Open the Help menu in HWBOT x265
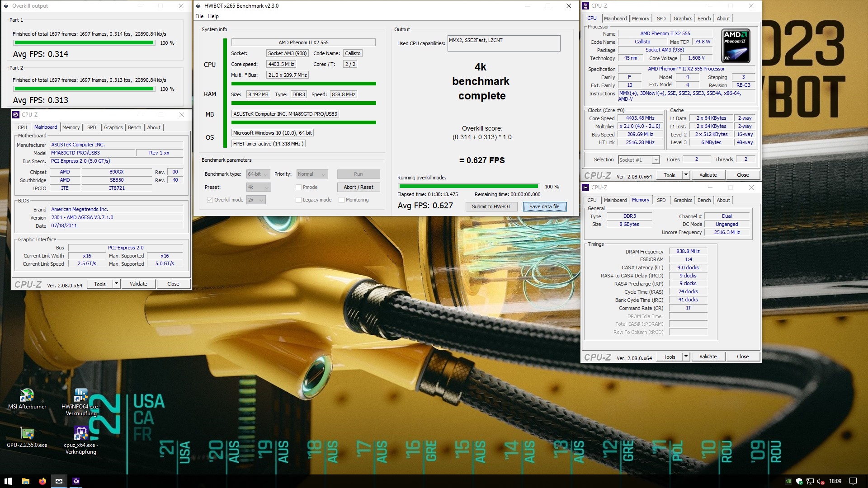The width and height of the screenshot is (868, 488). click(213, 16)
